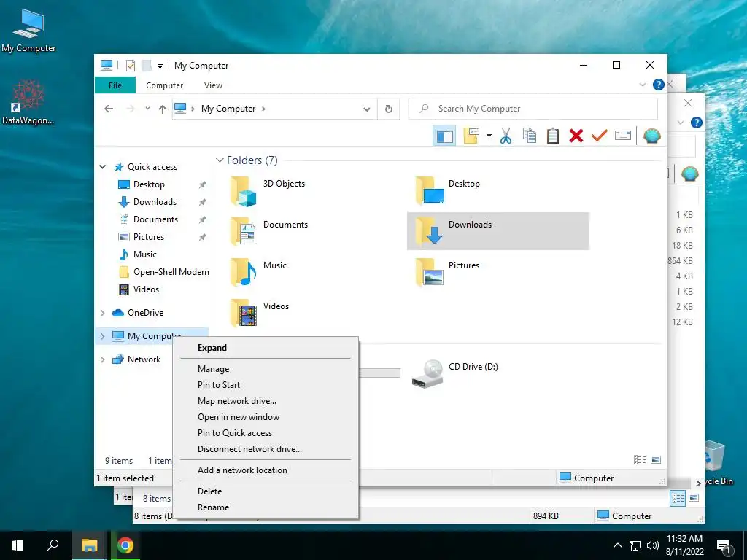Image resolution: width=747 pixels, height=560 pixels.
Task: Open Classic Explorer shell settings icon
Action: pyautogui.click(x=651, y=136)
